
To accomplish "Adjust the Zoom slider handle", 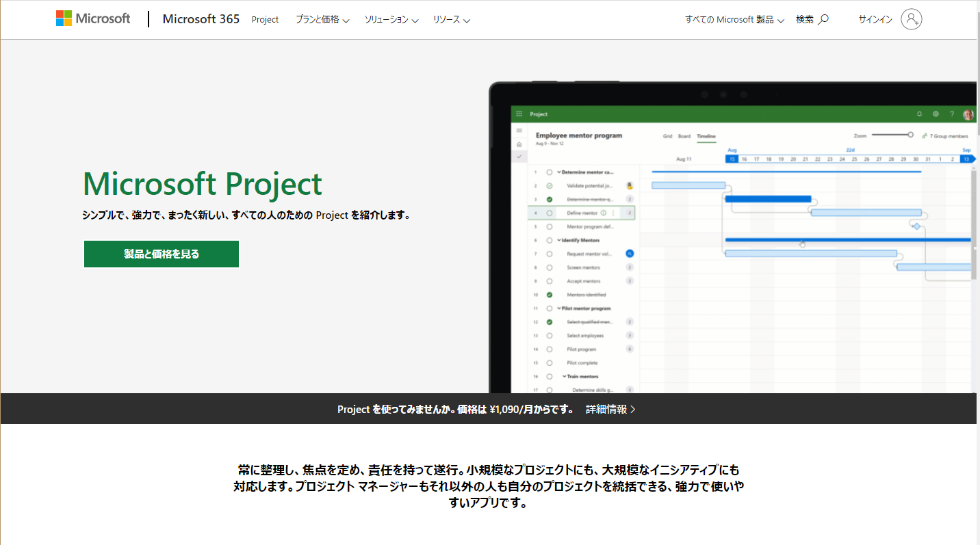I will [x=910, y=135].
